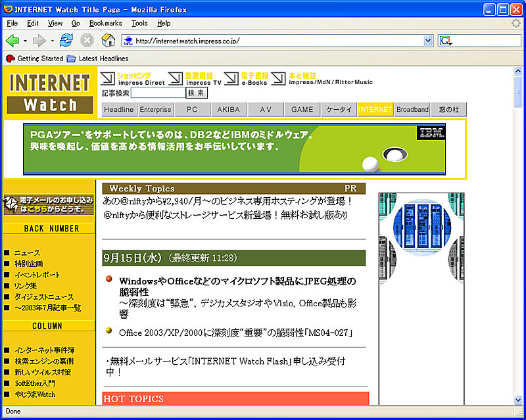Click the 検索 search button

pos(197,93)
